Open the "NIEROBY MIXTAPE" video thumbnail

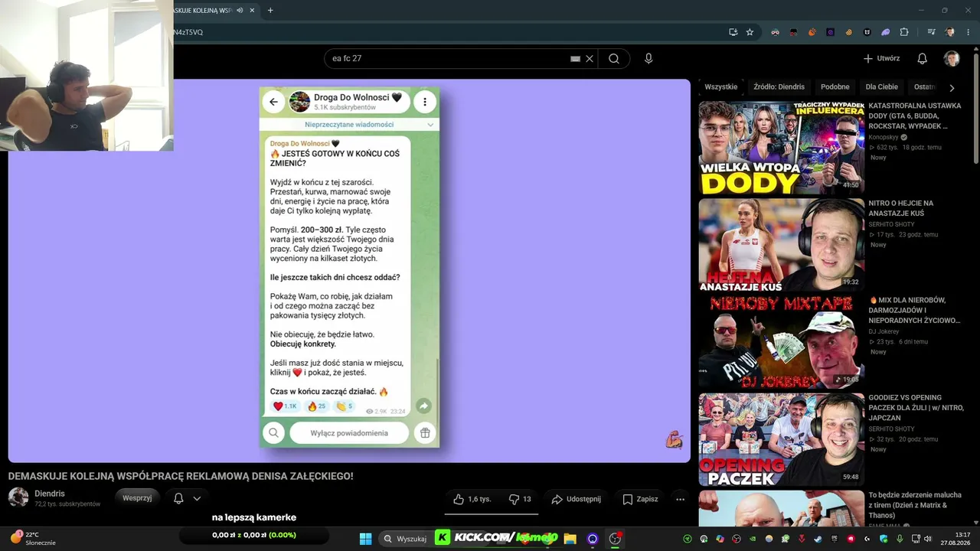click(781, 343)
